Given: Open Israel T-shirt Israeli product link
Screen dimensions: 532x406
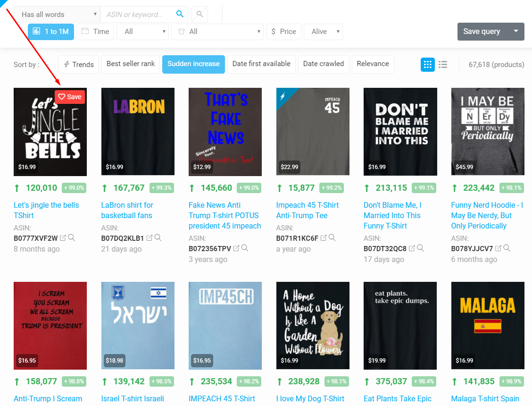Looking at the screenshot, I should tap(133, 398).
